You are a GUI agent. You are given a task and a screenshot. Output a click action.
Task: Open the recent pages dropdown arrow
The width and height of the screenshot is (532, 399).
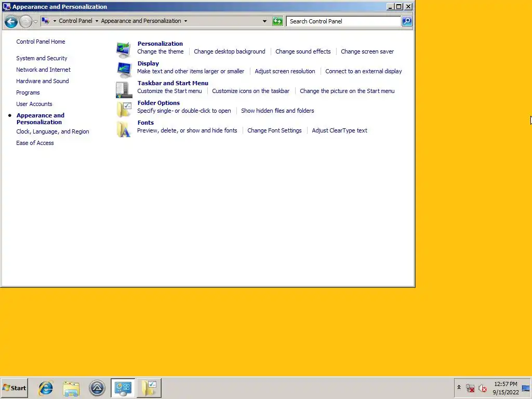[35, 22]
